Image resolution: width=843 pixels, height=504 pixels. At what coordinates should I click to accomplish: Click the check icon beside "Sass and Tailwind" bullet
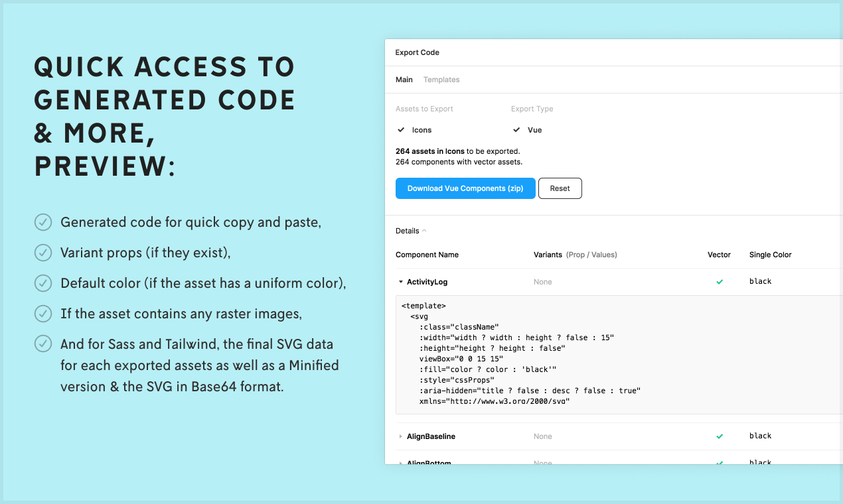(x=42, y=344)
